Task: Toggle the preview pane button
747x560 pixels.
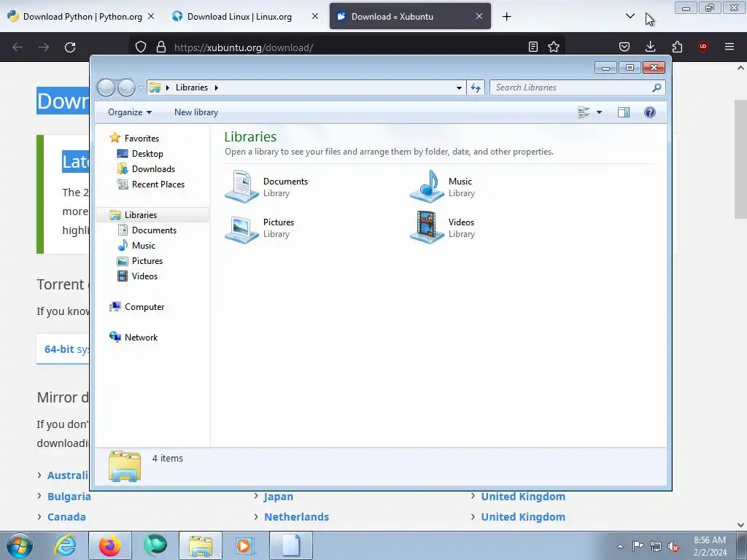Action: [x=624, y=112]
